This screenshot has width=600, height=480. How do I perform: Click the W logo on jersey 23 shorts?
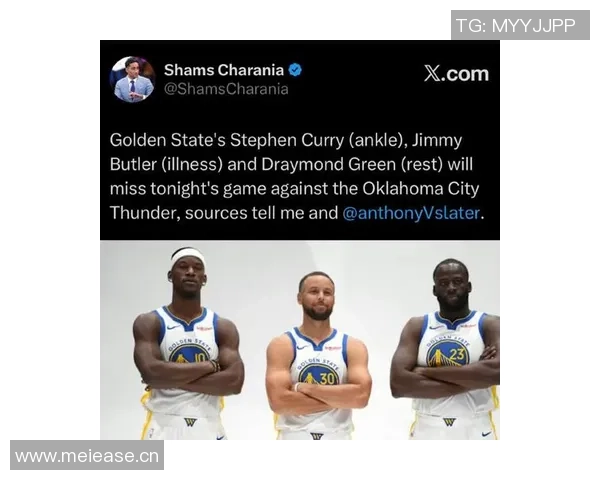point(449,422)
